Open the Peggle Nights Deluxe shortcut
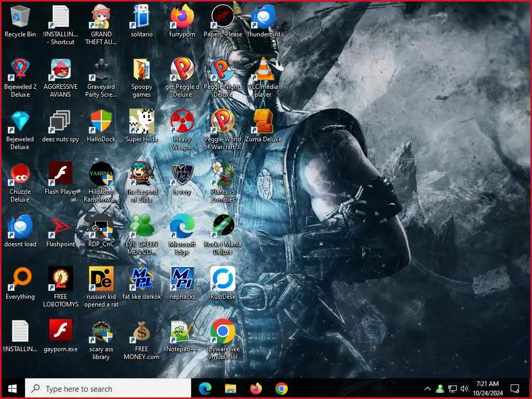The image size is (532, 399). (222, 78)
